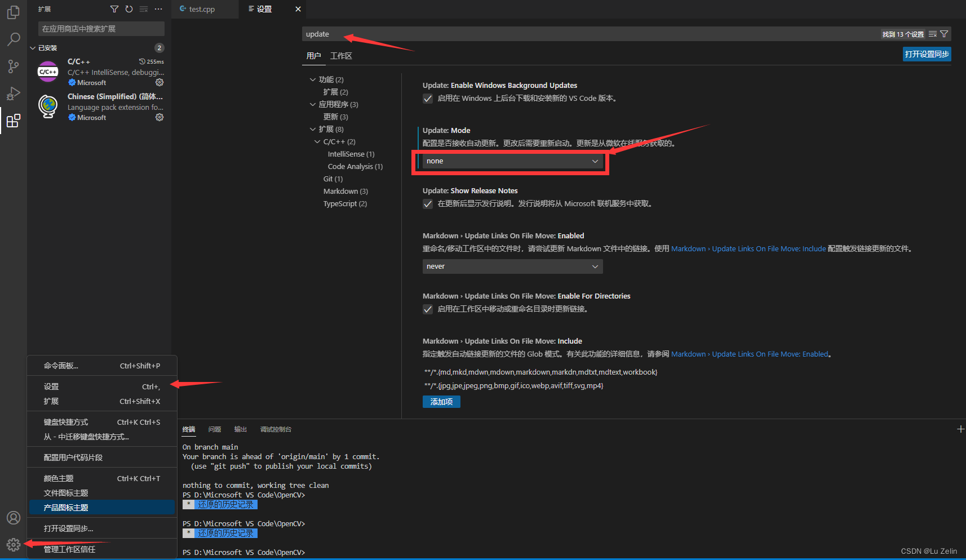This screenshot has height=560, width=966.
Task: Collapse the C/C++ (2) tree node
Action: click(x=317, y=141)
